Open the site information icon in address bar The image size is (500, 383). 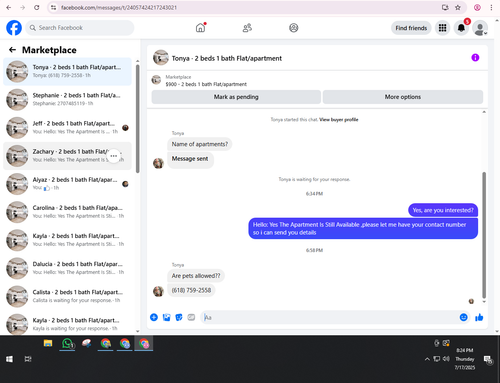tap(53, 7)
